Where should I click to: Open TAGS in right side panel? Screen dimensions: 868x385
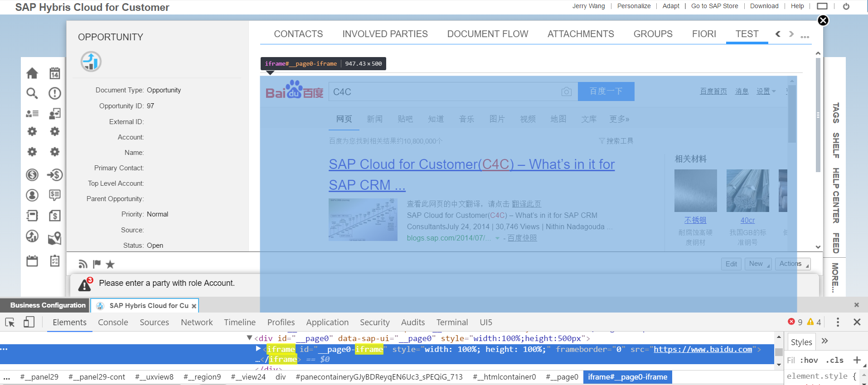[x=836, y=113]
